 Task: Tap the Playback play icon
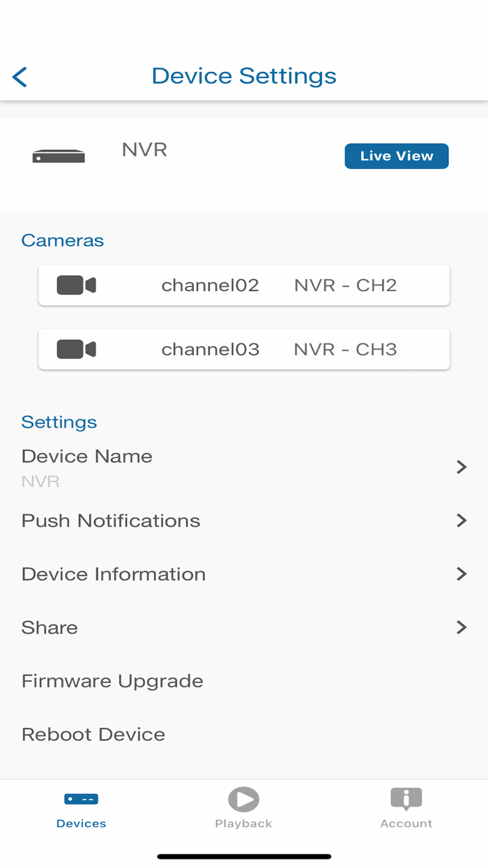[243, 799]
